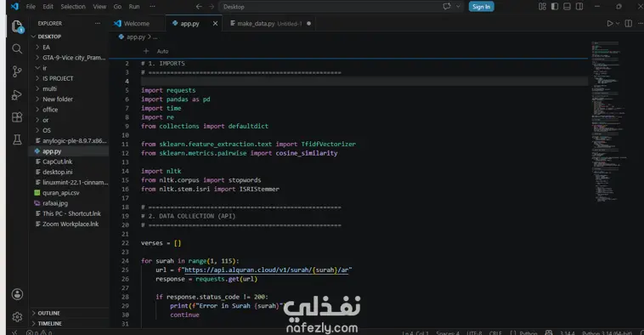Select Zoom Workplace.lnk file
The width and height of the screenshot is (644, 335).
click(70, 224)
